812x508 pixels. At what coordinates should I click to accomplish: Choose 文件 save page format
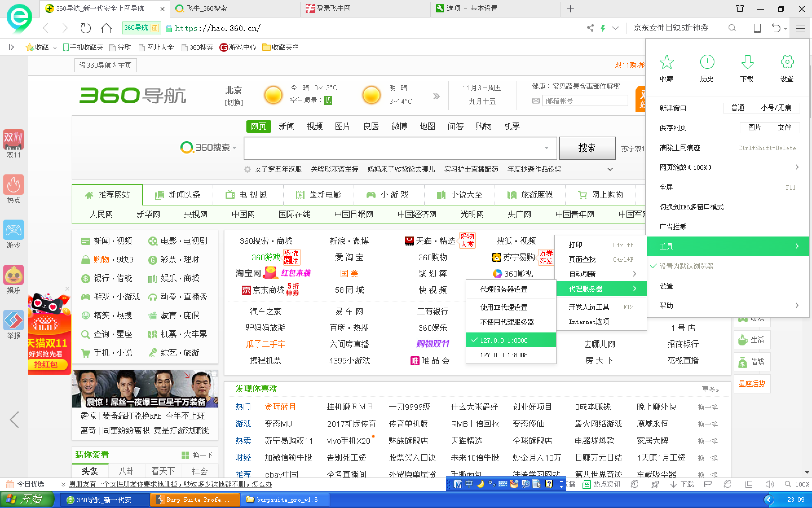(784, 128)
